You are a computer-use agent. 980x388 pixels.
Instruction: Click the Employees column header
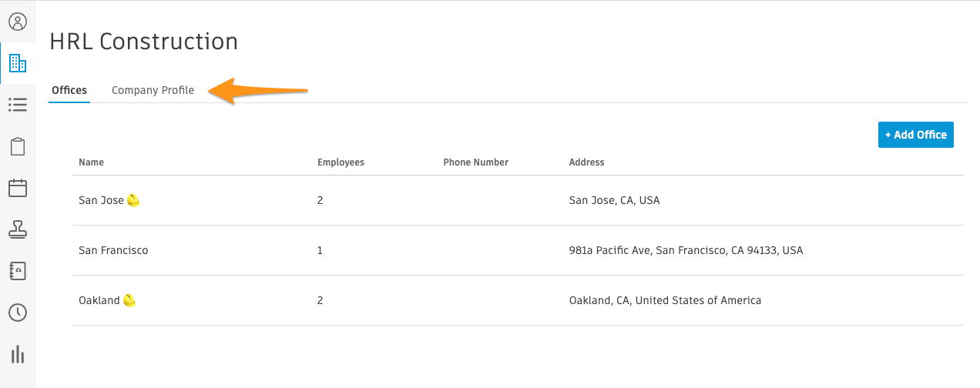tap(341, 162)
